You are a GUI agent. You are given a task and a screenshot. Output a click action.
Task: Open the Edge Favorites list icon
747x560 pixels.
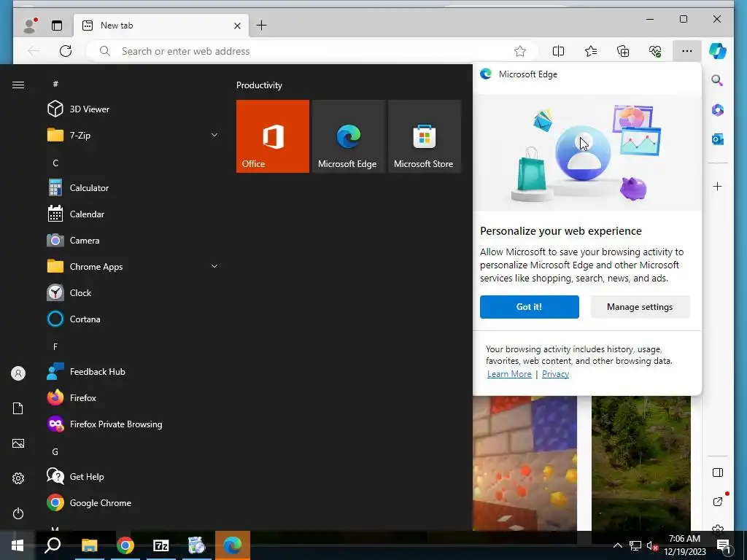tap(591, 51)
